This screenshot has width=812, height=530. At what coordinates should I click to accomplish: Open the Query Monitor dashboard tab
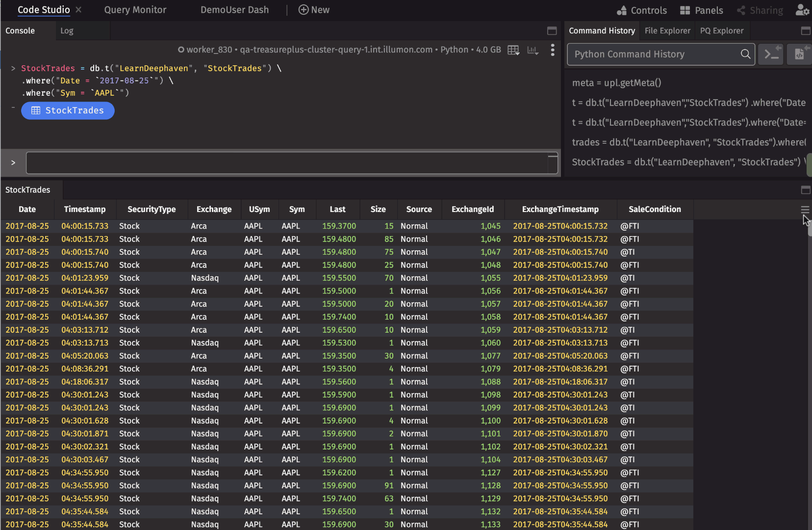click(135, 10)
